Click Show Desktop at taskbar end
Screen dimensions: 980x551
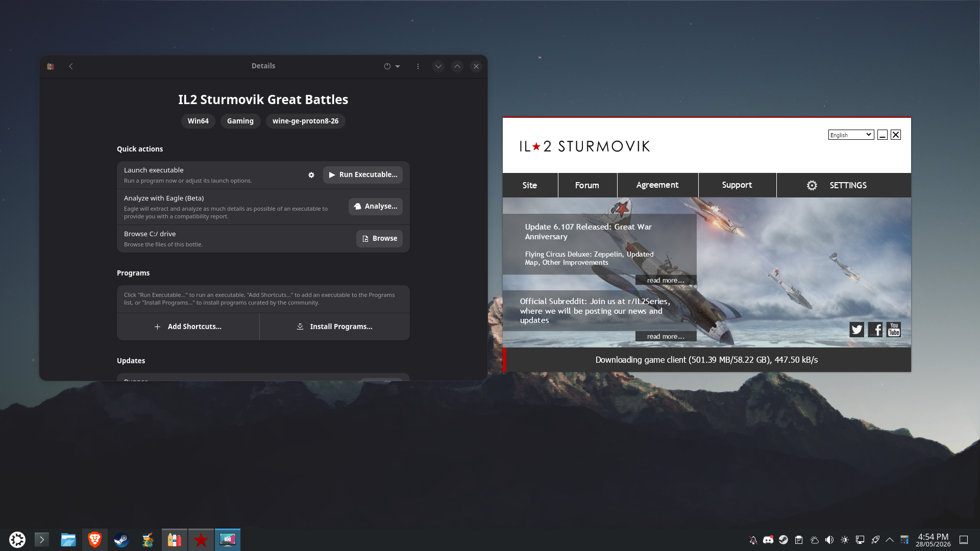964,540
